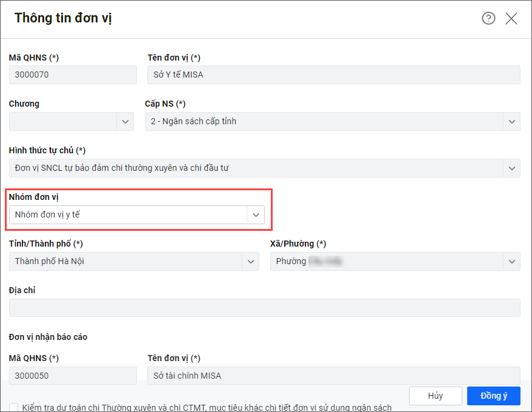Image resolution: width=532 pixels, height=412 pixels.
Task: Confirm with the Đồng ý button
Action: [493, 396]
